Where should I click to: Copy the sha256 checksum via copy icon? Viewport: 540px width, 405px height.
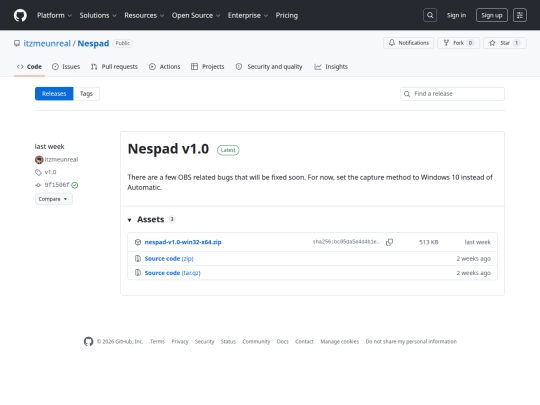click(390, 242)
